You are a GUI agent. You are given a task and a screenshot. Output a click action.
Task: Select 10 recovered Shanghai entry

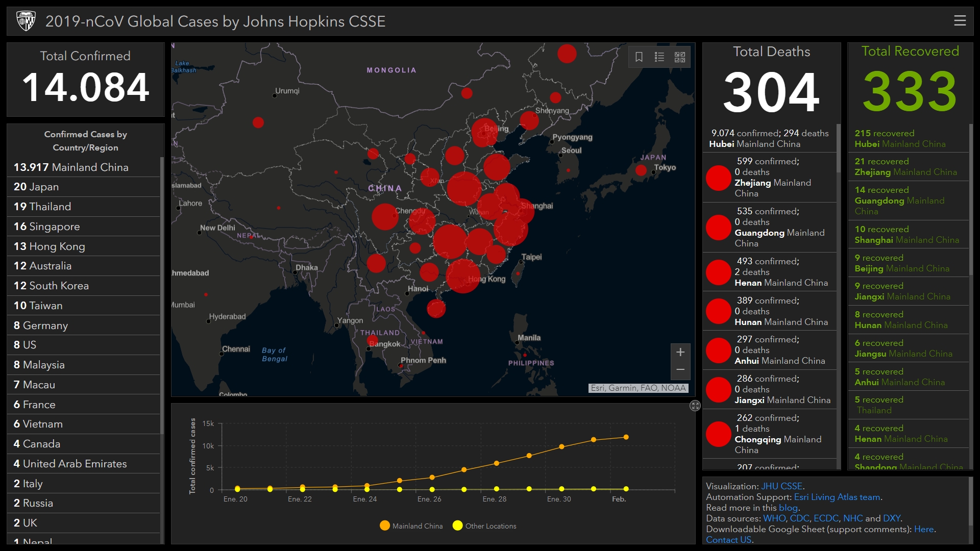point(908,235)
